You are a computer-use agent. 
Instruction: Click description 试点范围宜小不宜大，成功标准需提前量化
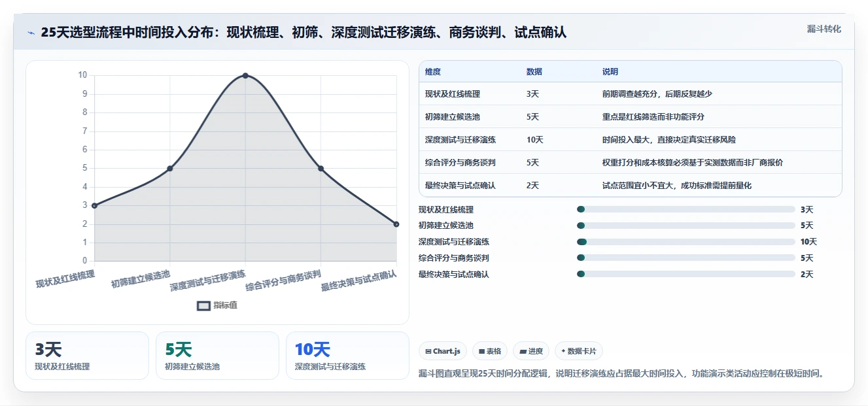tap(677, 186)
